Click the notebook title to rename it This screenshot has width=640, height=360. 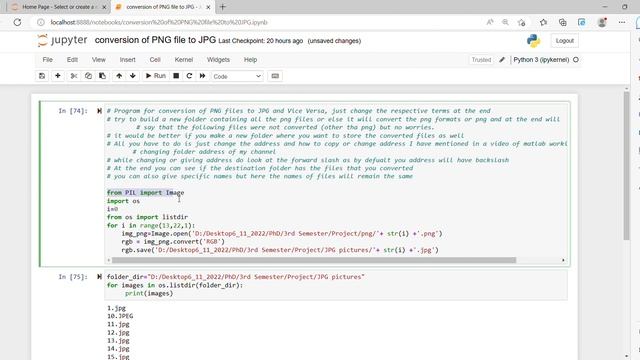coord(155,40)
